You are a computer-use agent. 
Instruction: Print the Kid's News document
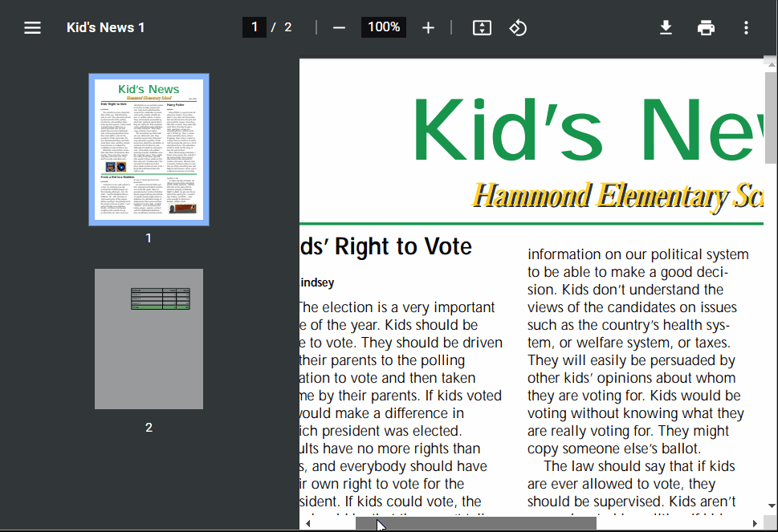(x=706, y=27)
